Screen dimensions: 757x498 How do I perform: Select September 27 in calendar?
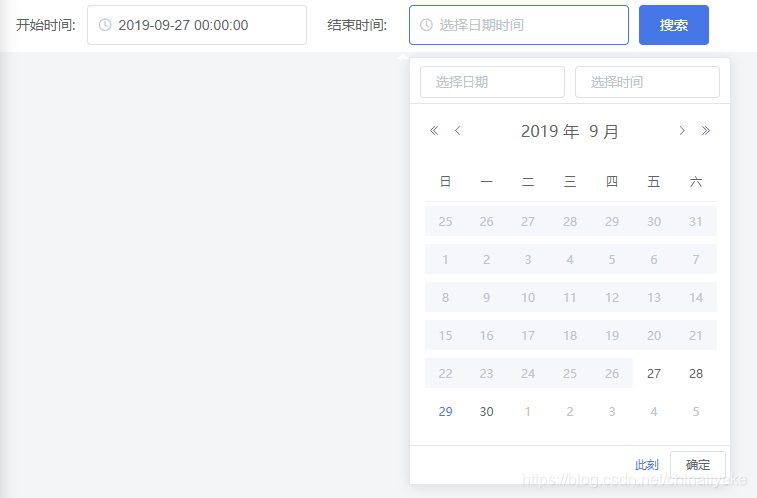tap(654, 374)
